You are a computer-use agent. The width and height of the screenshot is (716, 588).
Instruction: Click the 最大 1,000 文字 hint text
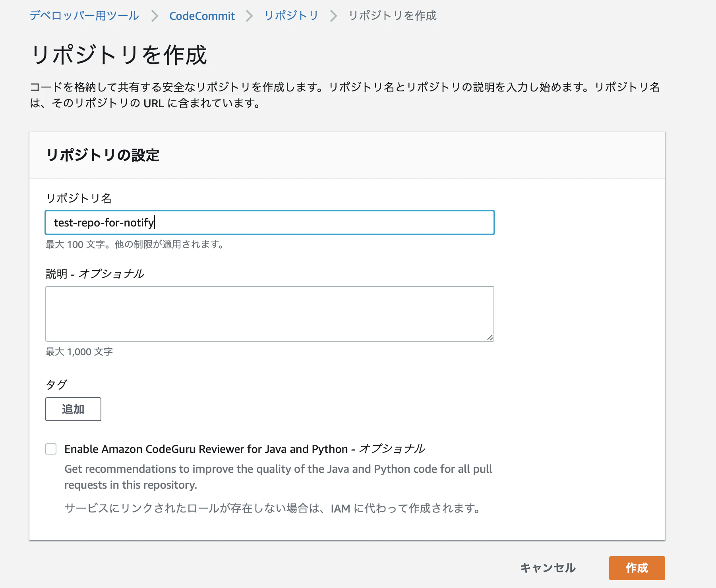[x=79, y=352]
